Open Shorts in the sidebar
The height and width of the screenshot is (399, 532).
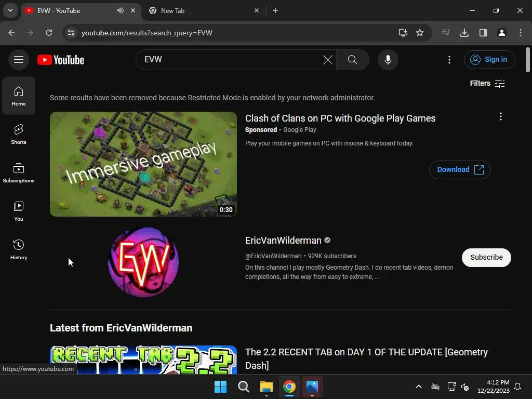click(x=19, y=134)
